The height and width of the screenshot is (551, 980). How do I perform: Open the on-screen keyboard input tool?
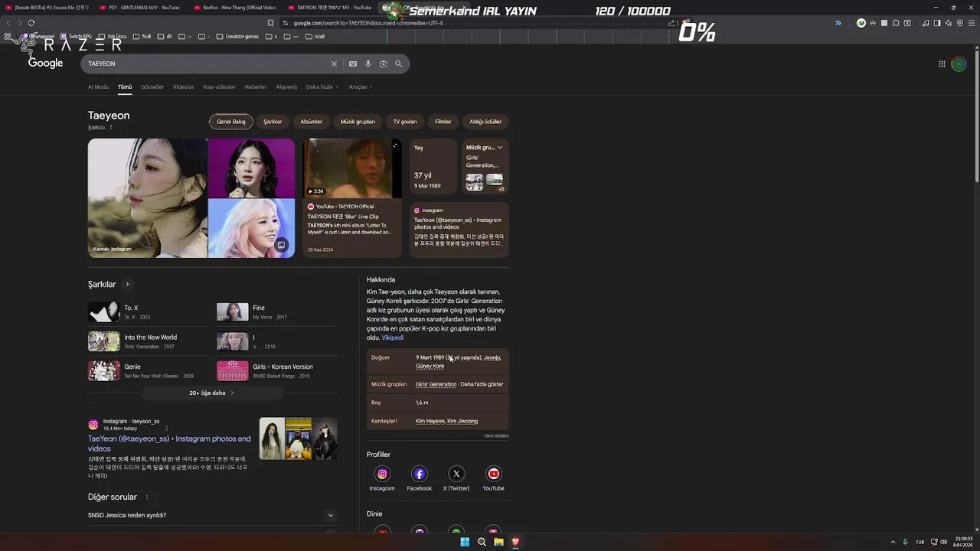(x=353, y=64)
